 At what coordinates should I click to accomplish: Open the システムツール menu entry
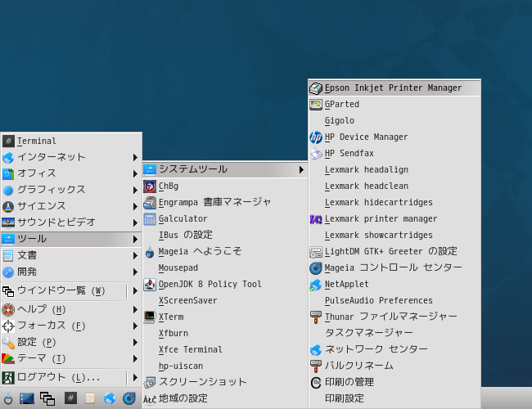225,169
